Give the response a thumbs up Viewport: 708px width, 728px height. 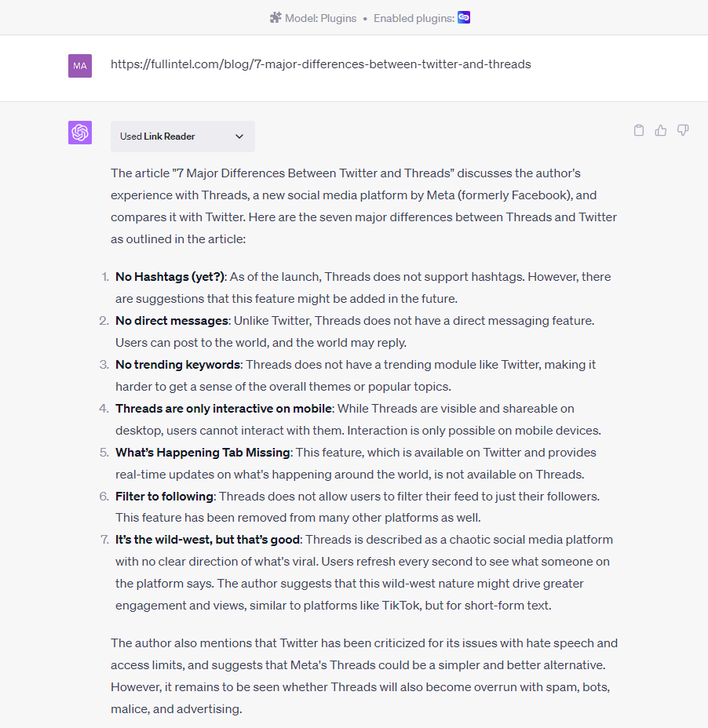point(661,130)
